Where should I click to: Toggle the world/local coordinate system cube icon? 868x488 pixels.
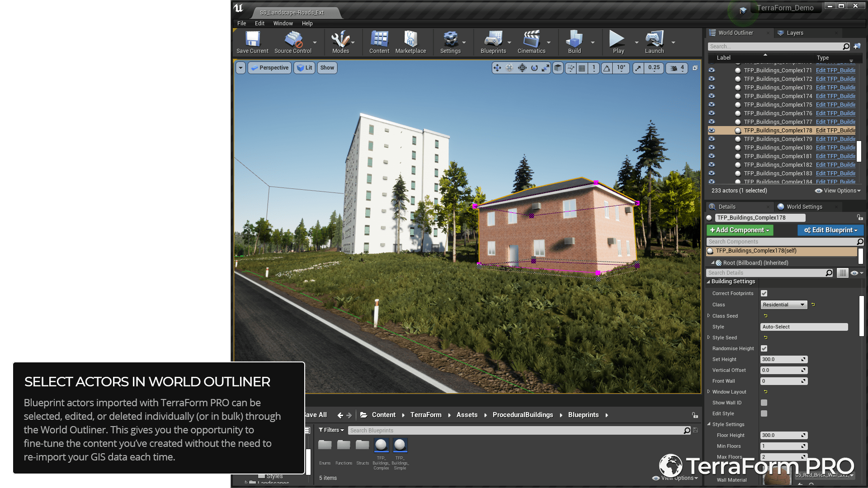click(x=558, y=68)
